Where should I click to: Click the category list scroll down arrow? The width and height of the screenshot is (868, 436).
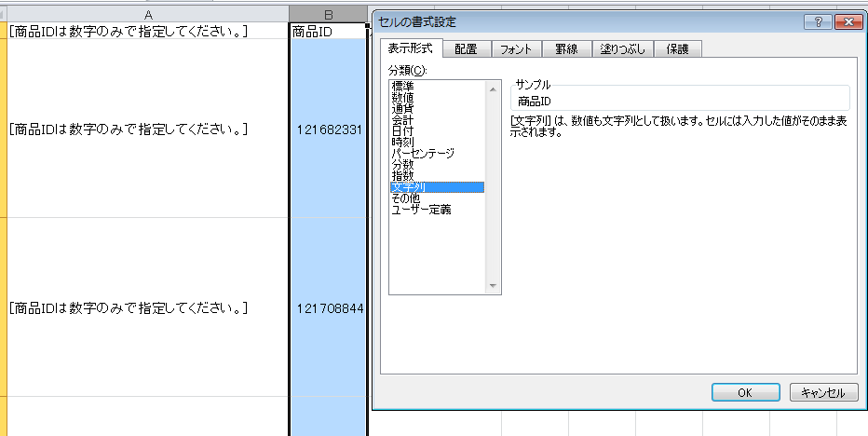[x=493, y=286]
